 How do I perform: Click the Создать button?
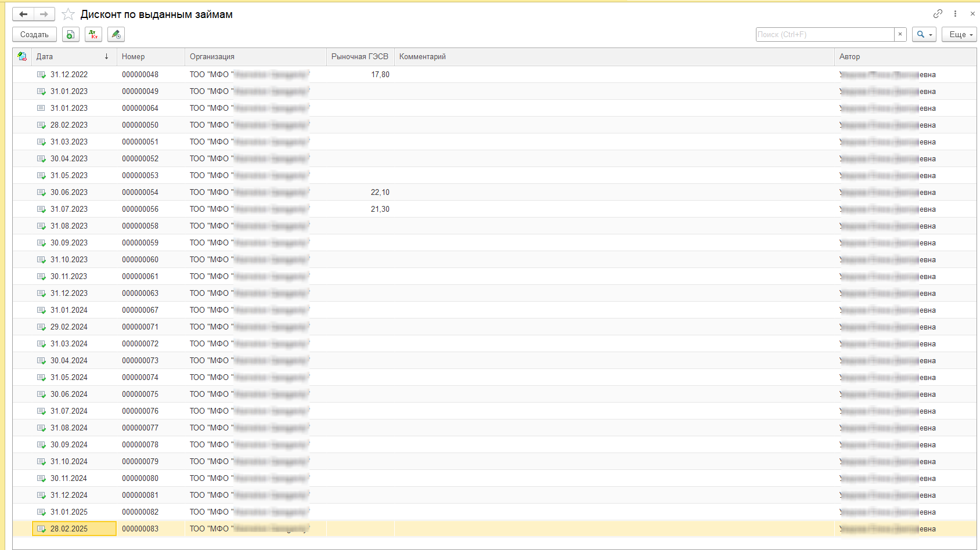(x=34, y=34)
